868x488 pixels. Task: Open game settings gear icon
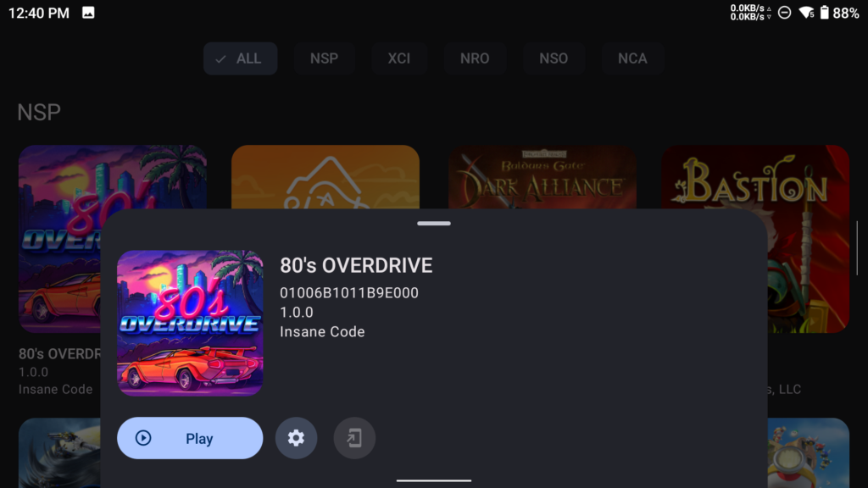coord(296,438)
